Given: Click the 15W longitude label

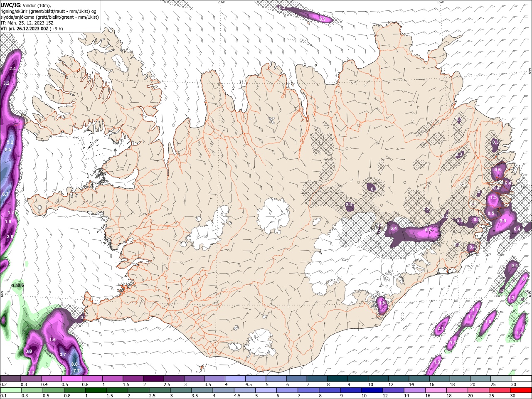Looking at the screenshot, I should click(x=440, y=2).
